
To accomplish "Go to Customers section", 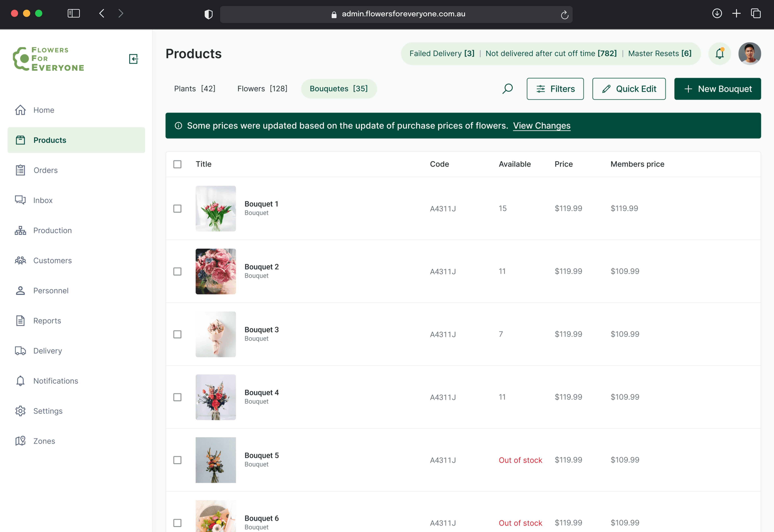I will pyautogui.click(x=52, y=260).
